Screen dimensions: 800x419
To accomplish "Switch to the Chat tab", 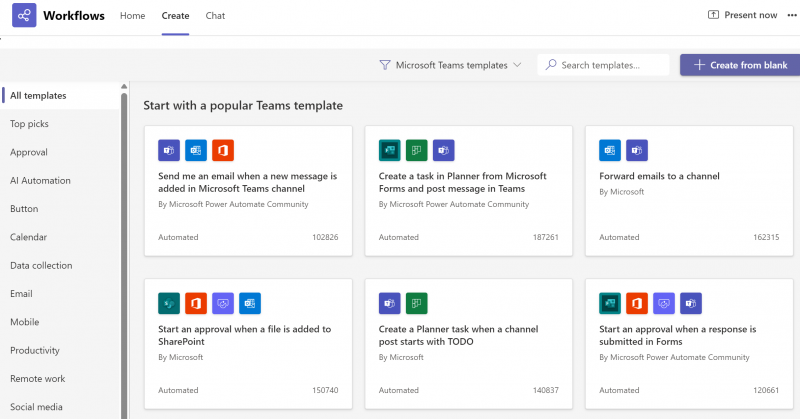I will pos(215,16).
